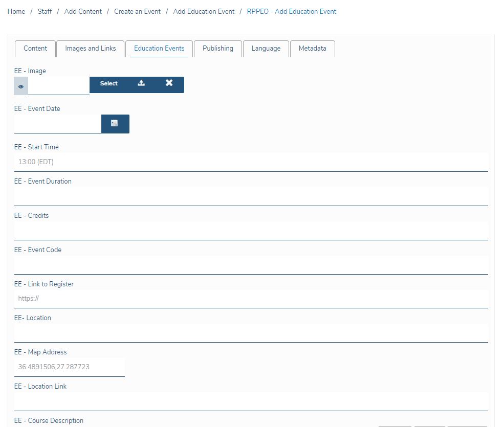Open the Staff breadcrumb link
Screen dimensions: 504x427
pyautogui.click(x=45, y=12)
